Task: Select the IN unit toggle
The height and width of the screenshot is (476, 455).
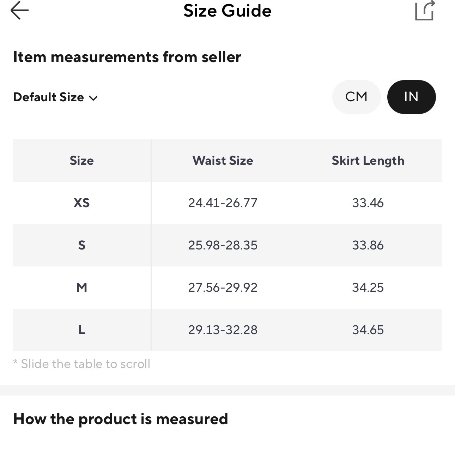Action: (411, 97)
